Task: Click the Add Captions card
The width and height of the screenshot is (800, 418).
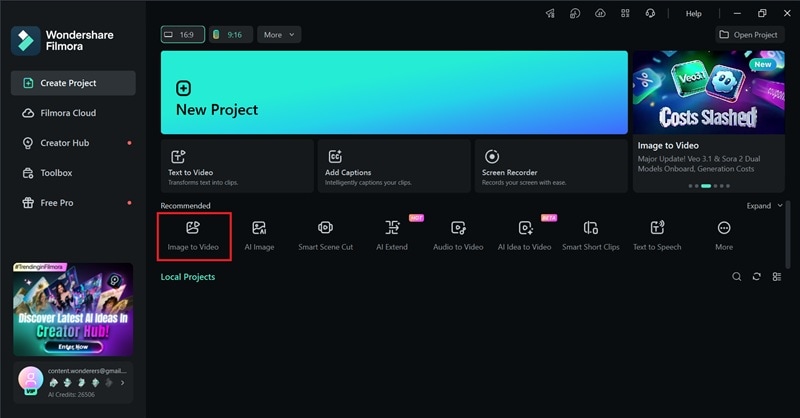Action: 394,166
